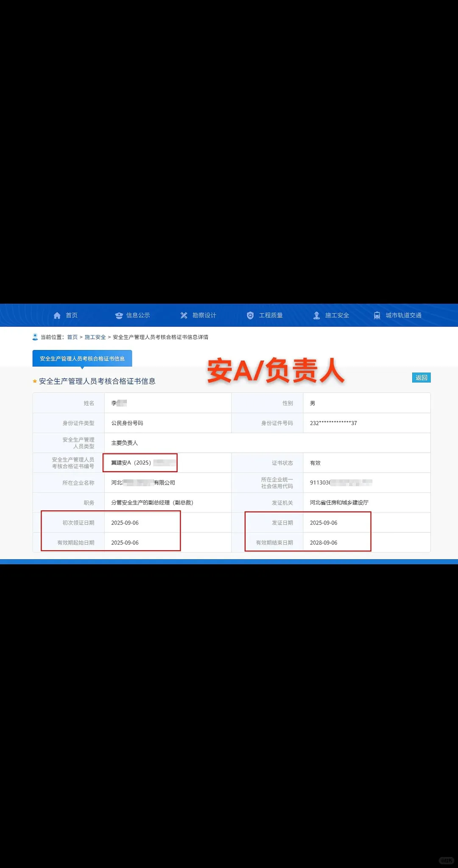Click the 有效期起始日期 date value
458x868 pixels.
click(x=125, y=543)
